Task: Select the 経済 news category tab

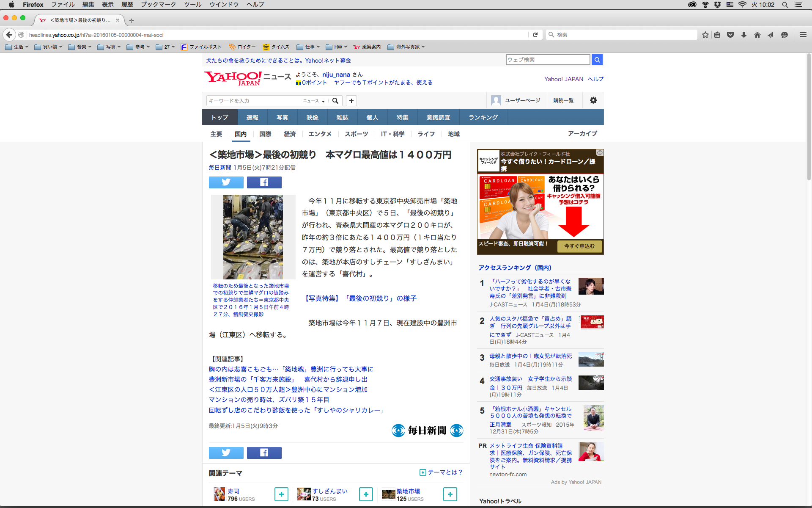Action: (290, 134)
